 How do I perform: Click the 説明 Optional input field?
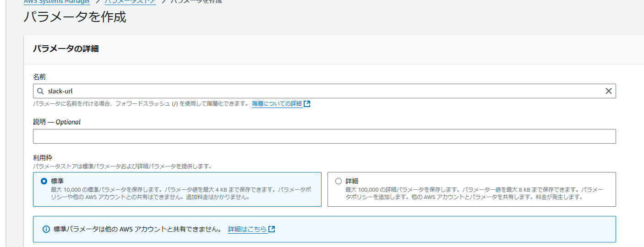pos(324,136)
